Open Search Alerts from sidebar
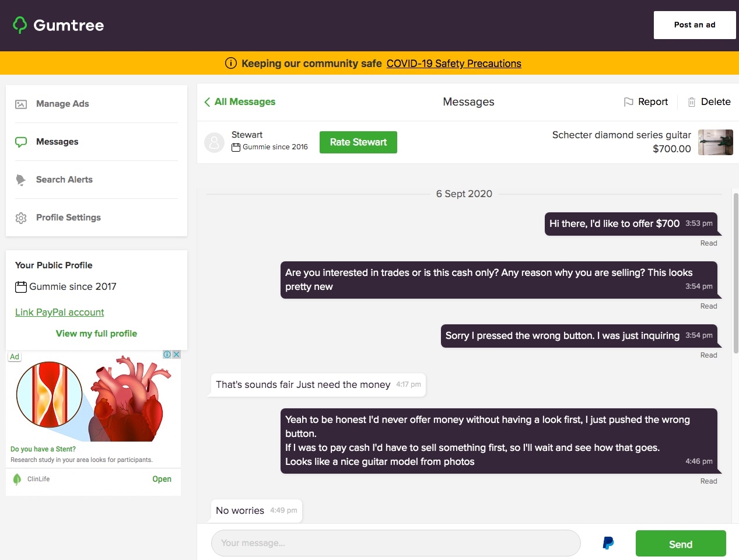Image resolution: width=739 pixels, height=560 pixels. point(64,180)
